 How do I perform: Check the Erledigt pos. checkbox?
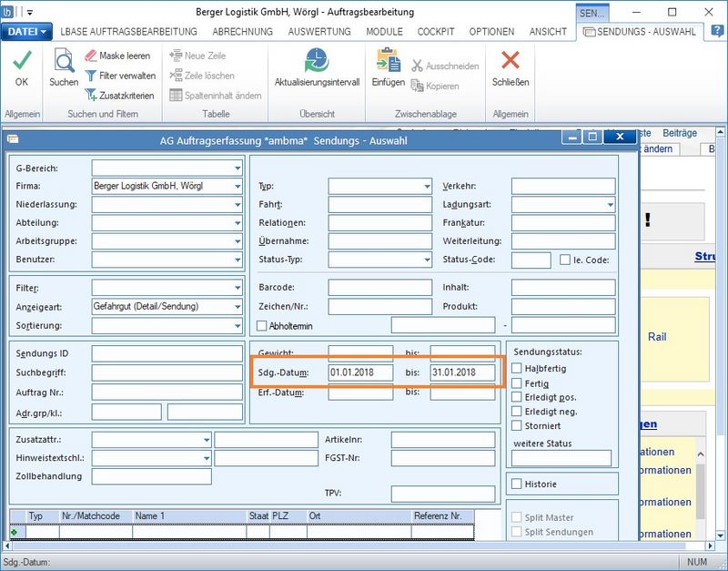tap(516, 397)
